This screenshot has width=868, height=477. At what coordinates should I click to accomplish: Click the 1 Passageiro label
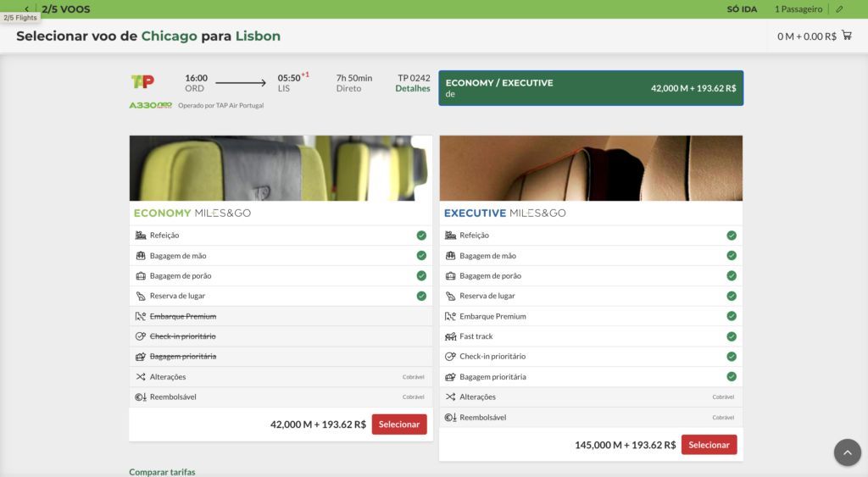798,8
